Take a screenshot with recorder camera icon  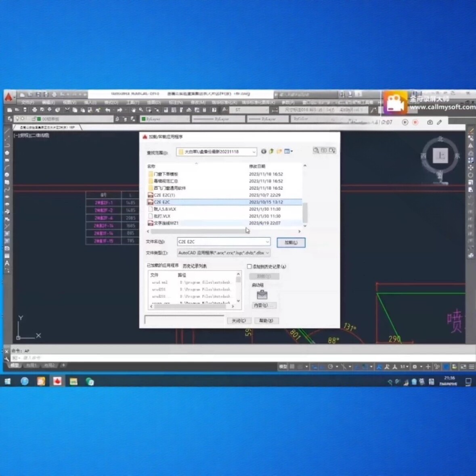430,122
